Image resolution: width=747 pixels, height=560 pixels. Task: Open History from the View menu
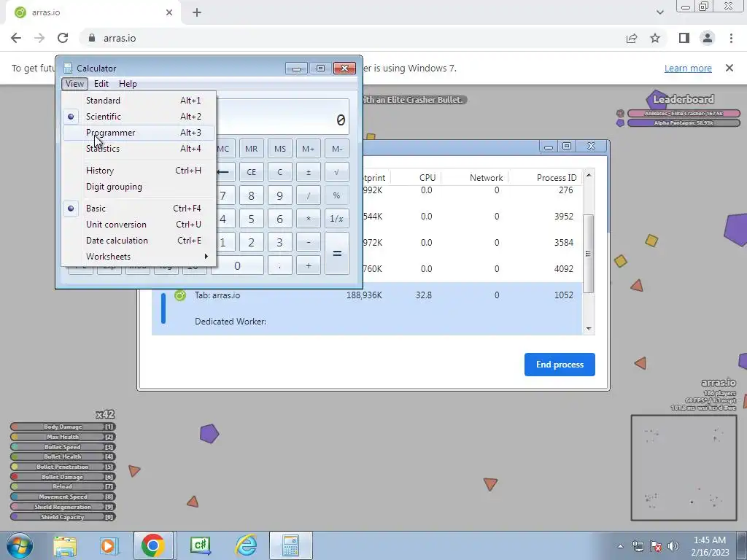[138, 171]
